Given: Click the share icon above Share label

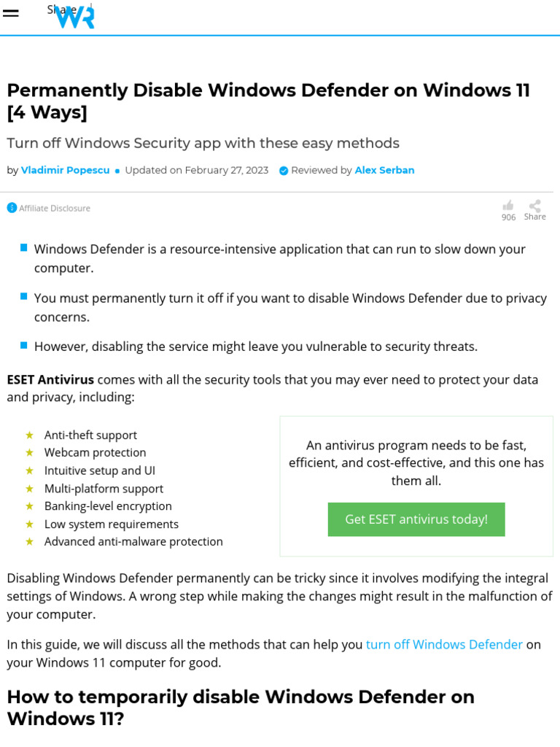Looking at the screenshot, I should point(534,206).
